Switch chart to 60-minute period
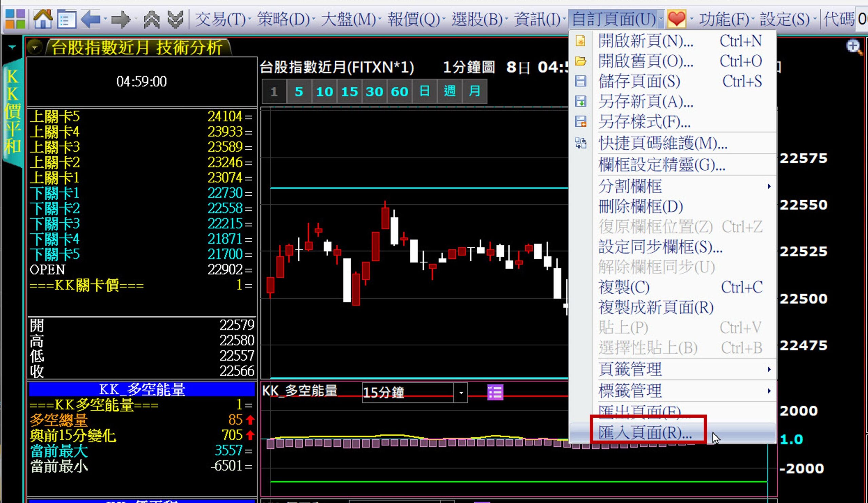 [x=399, y=92]
